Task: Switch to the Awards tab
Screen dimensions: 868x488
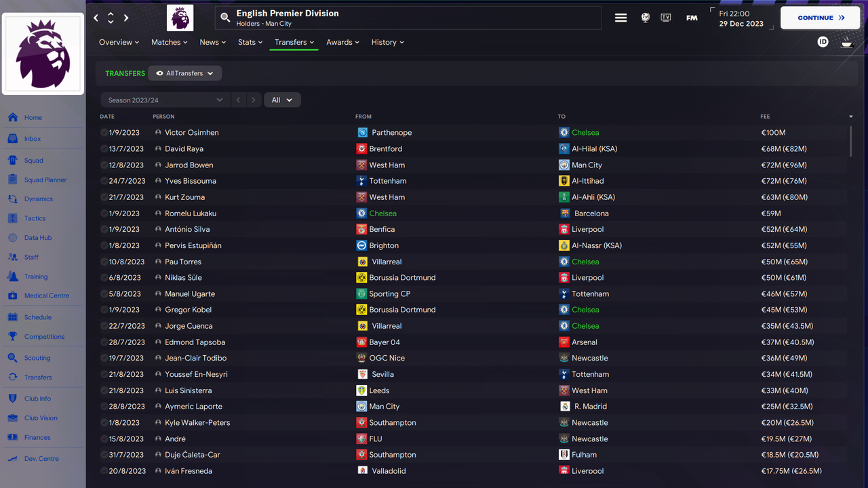Action: coord(342,42)
